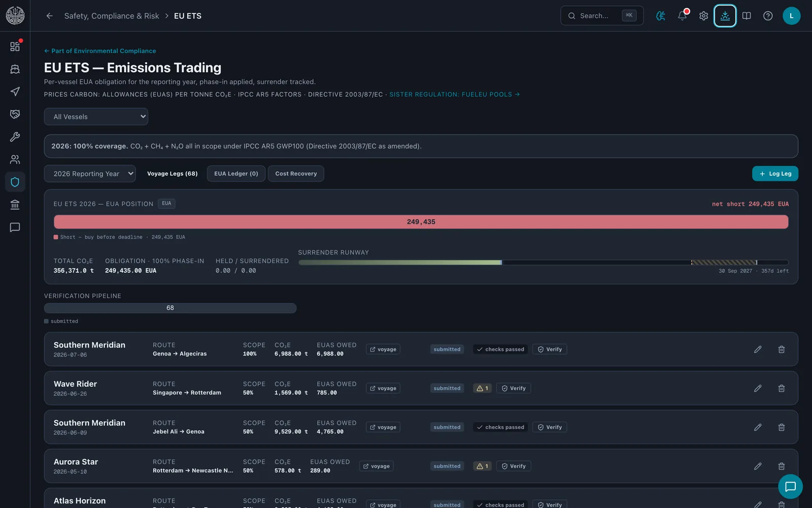Image resolution: width=812 pixels, height=508 pixels.
Task: Follow Part of Environmental Compliance link
Action: tap(100, 51)
